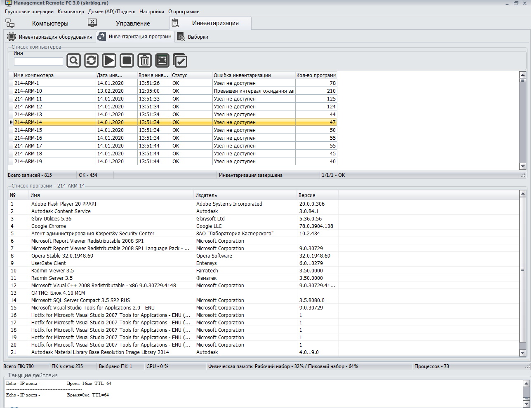Sort by Ошибка инвентаризации column header
The width and height of the screenshot is (532, 408).
[254, 75]
